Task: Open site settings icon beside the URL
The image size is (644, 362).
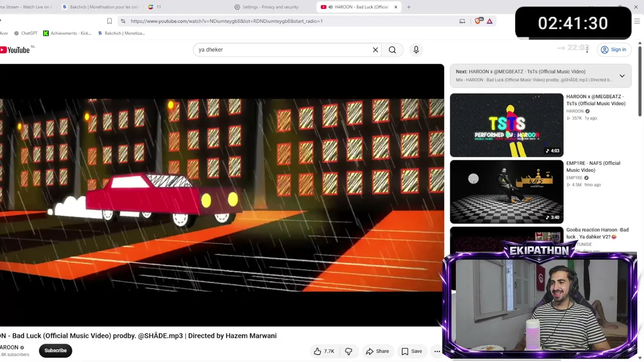Action: tap(123, 21)
